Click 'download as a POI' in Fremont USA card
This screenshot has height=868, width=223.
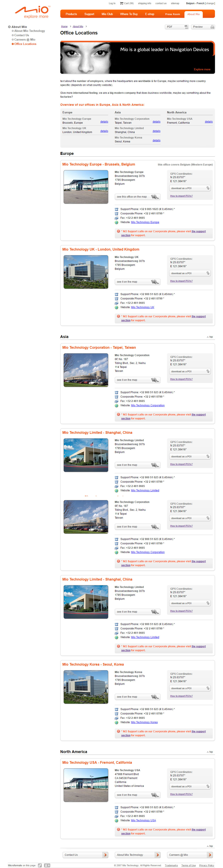190,786
